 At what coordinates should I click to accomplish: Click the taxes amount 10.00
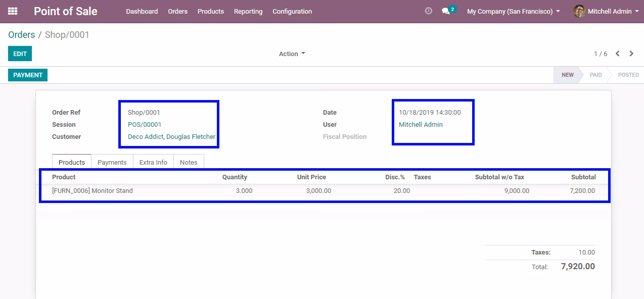tap(587, 253)
